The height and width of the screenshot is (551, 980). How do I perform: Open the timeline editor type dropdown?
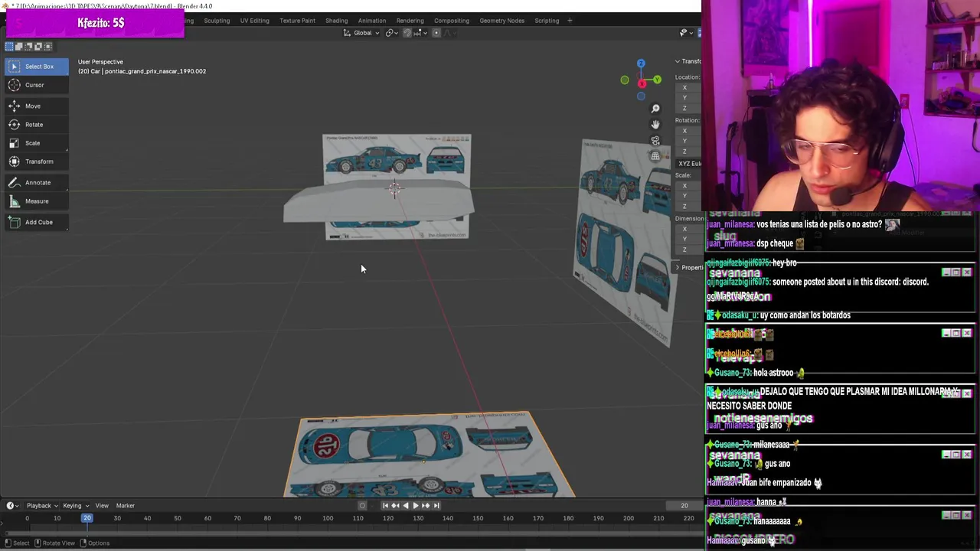12,505
